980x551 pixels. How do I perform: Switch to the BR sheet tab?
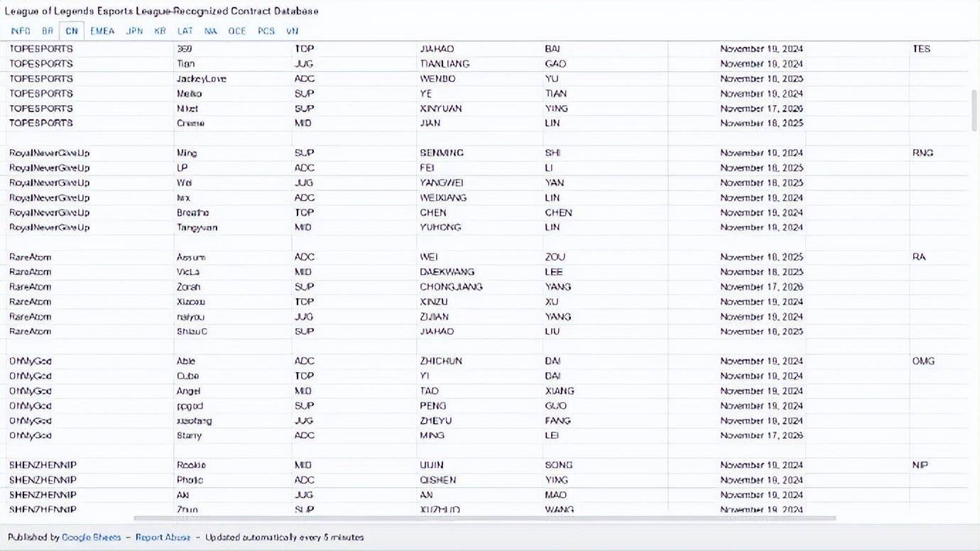click(48, 31)
